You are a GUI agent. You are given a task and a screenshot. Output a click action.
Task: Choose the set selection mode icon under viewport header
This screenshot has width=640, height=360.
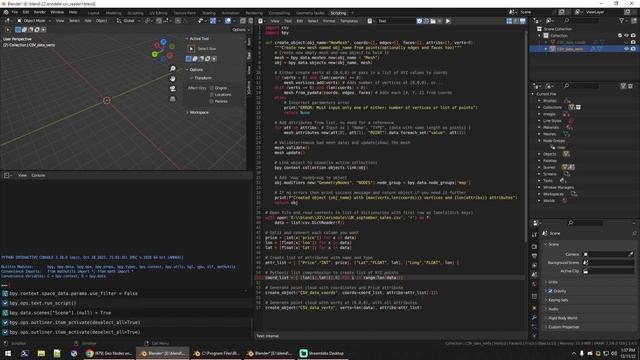click(18, 29)
